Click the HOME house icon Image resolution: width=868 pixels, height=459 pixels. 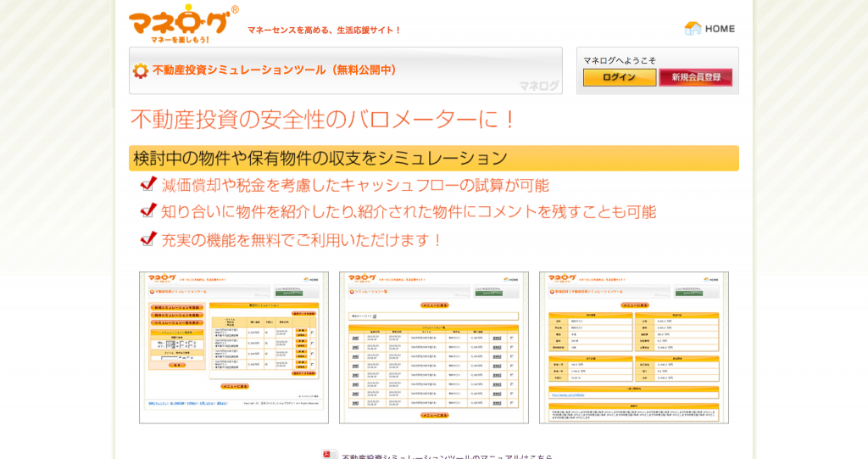click(693, 28)
